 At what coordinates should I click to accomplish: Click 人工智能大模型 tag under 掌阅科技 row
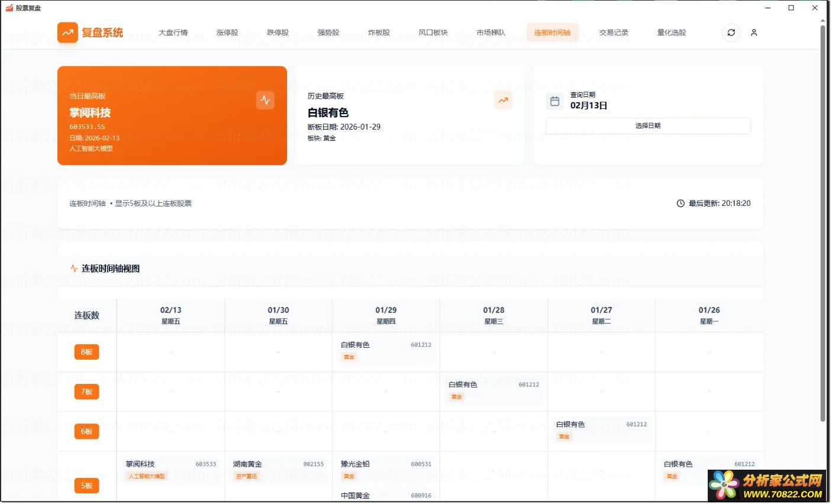point(147,476)
